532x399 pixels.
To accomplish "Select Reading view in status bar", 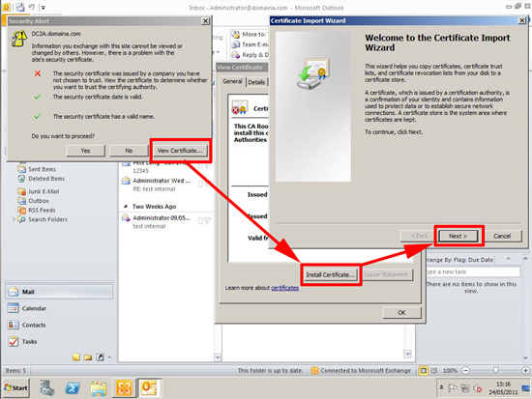I will click(x=433, y=371).
